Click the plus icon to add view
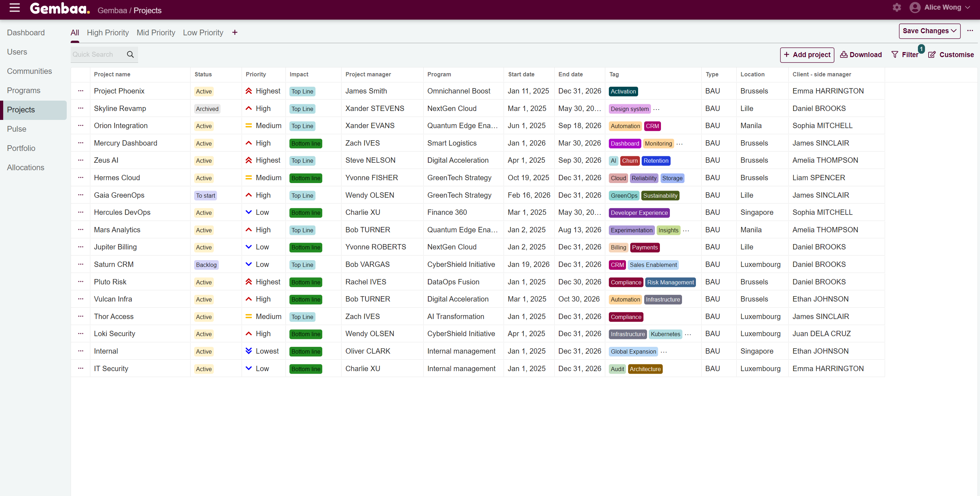The height and width of the screenshot is (496, 980). pyautogui.click(x=235, y=33)
